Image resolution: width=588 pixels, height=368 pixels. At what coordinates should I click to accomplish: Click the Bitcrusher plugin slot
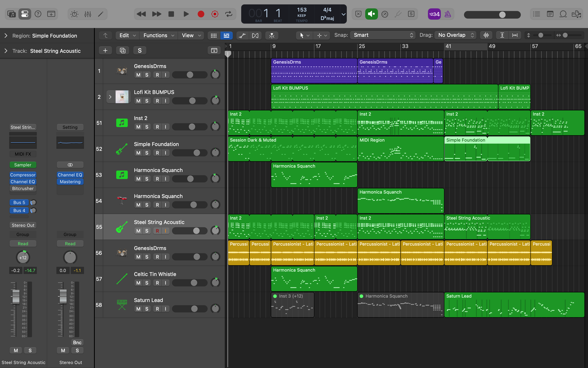coord(23,188)
